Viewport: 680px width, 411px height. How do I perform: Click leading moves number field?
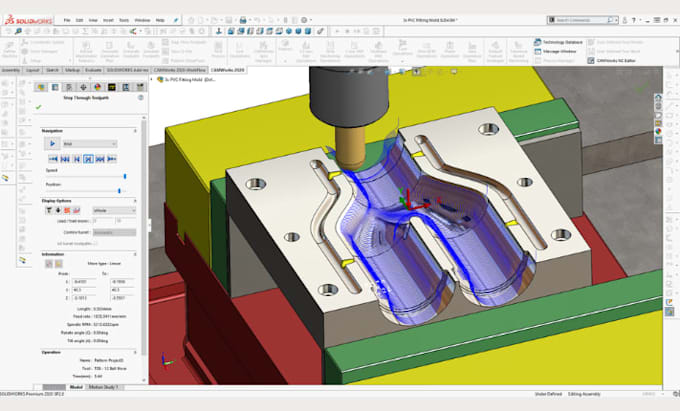coord(103,221)
